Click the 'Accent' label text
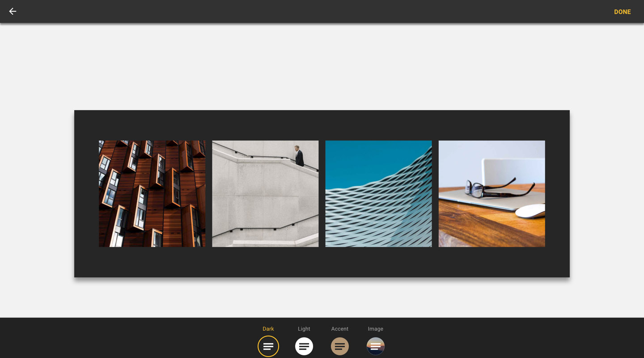This screenshot has height=358, width=644. pos(340,328)
